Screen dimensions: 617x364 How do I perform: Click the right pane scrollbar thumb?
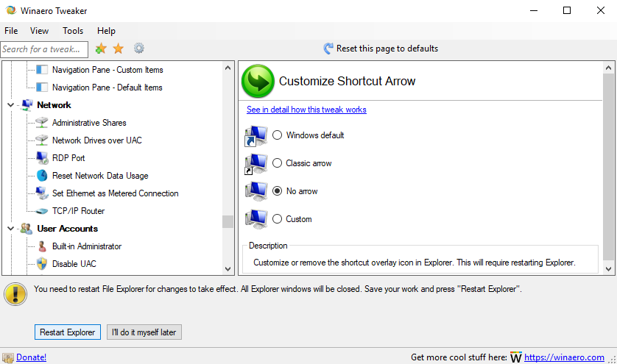[608, 167]
